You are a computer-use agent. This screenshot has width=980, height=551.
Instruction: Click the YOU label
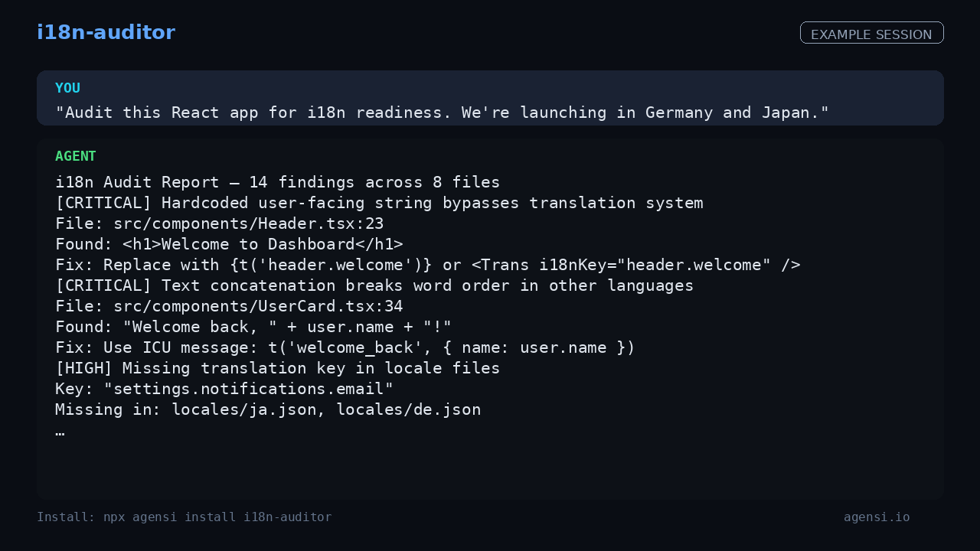click(67, 88)
